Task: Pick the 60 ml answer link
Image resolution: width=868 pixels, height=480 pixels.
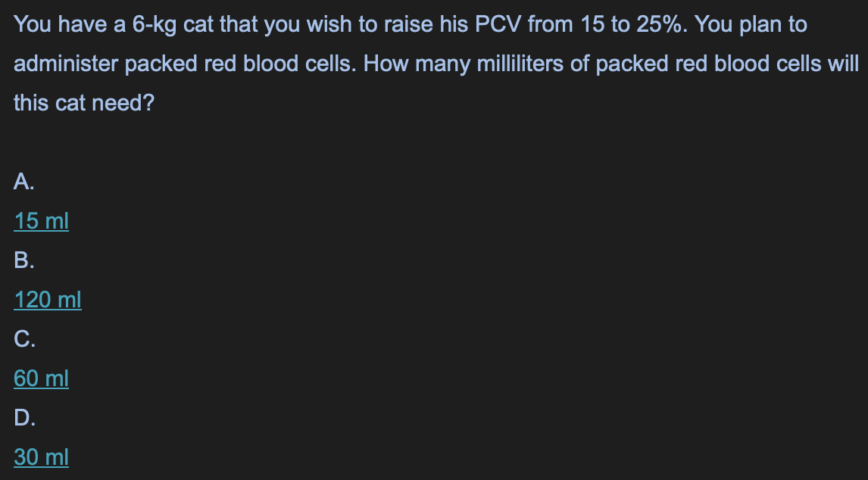Action: (x=41, y=378)
